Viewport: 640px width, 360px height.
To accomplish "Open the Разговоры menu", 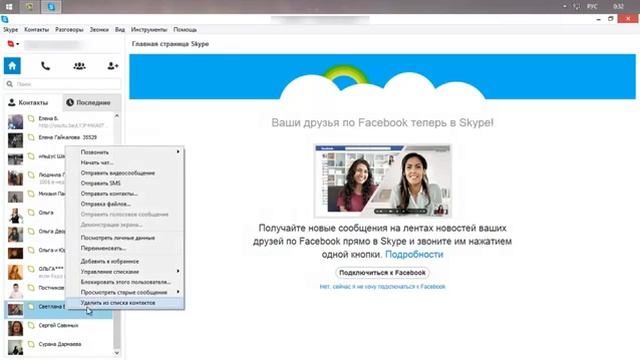I will point(69,29).
